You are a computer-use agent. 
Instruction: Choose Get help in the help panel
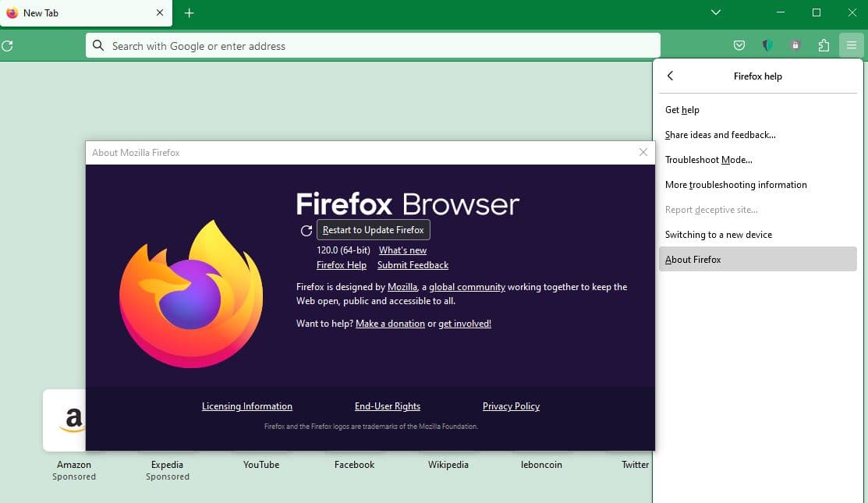click(682, 109)
